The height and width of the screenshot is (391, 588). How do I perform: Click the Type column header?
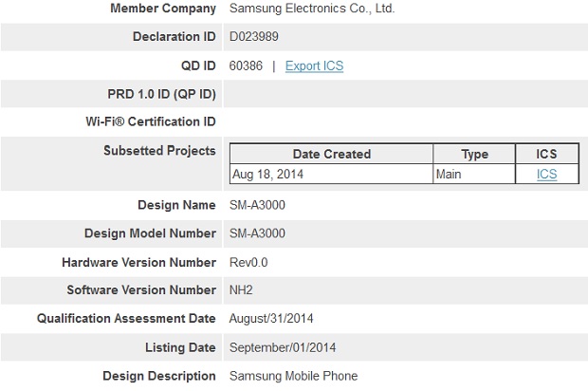point(474,155)
